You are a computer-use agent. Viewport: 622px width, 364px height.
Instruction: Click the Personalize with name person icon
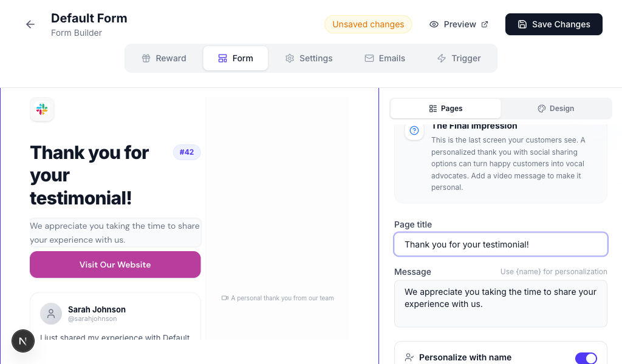tap(409, 357)
